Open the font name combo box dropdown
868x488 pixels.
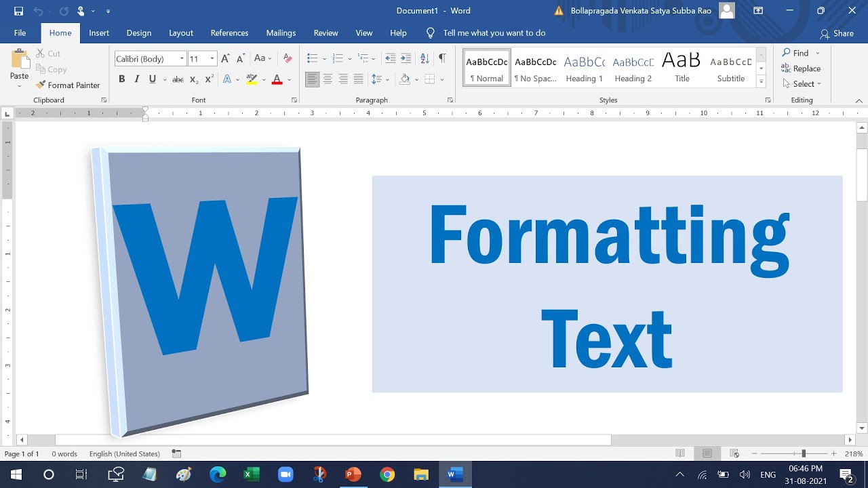[x=182, y=59]
